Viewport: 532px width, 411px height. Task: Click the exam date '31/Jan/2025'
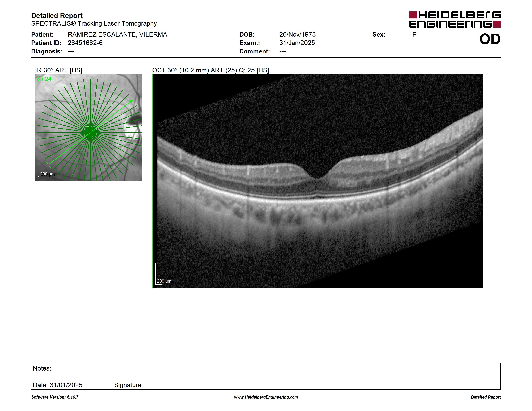pos(297,43)
